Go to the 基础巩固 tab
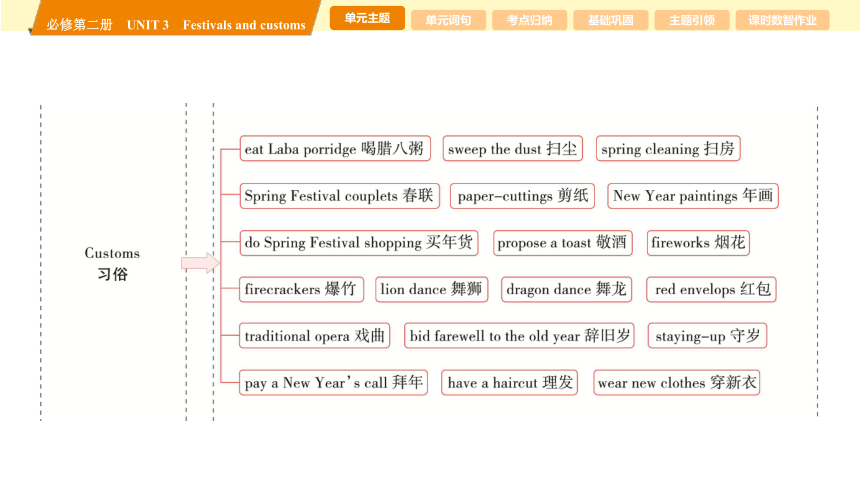Screen dimensions: 860x484 pyautogui.click(x=610, y=20)
